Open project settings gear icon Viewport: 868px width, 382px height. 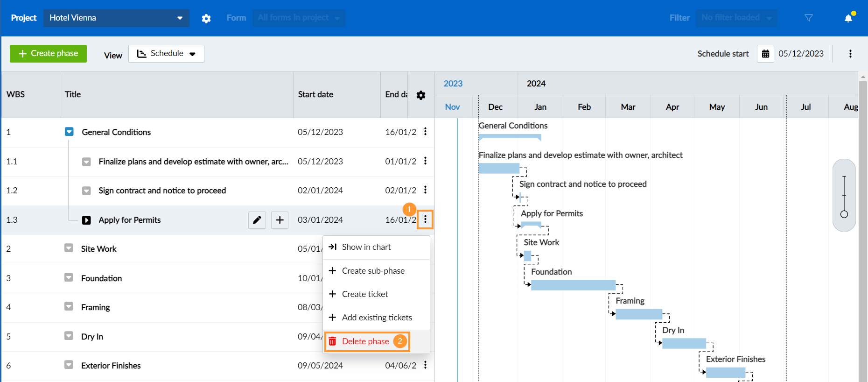(206, 18)
